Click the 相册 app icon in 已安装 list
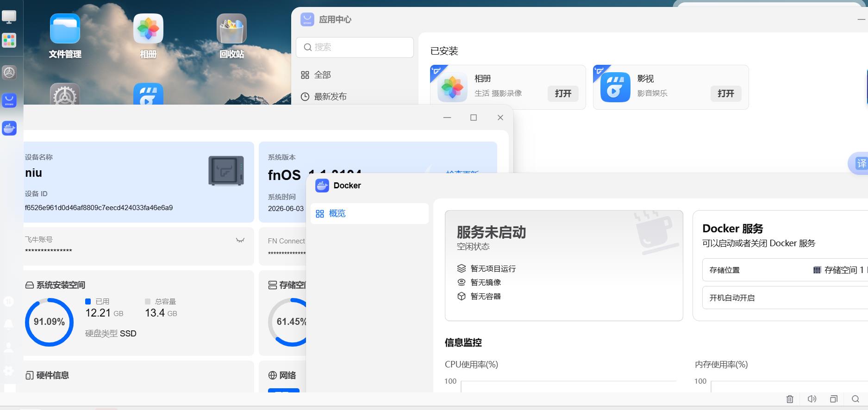This screenshot has width=868, height=410. tap(452, 87)
